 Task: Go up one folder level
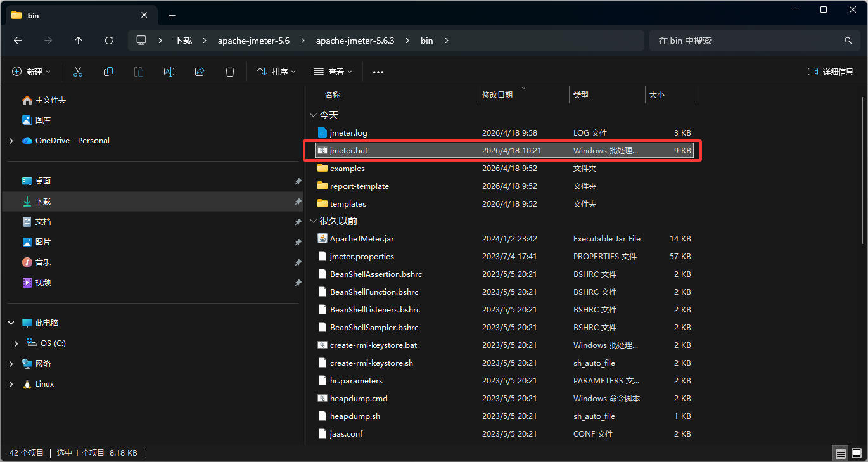tap(79, 41)
